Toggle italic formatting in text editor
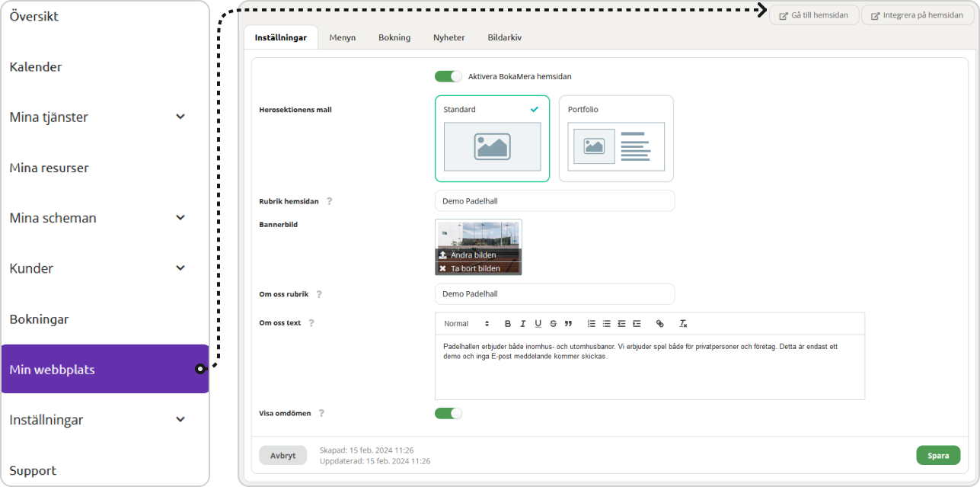This screenshot has height=487, width=980. coord(523,324)
